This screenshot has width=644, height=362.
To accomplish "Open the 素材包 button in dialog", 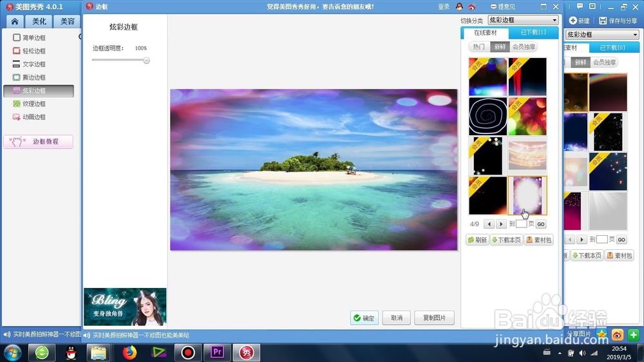I will click(x=539, y=240).
